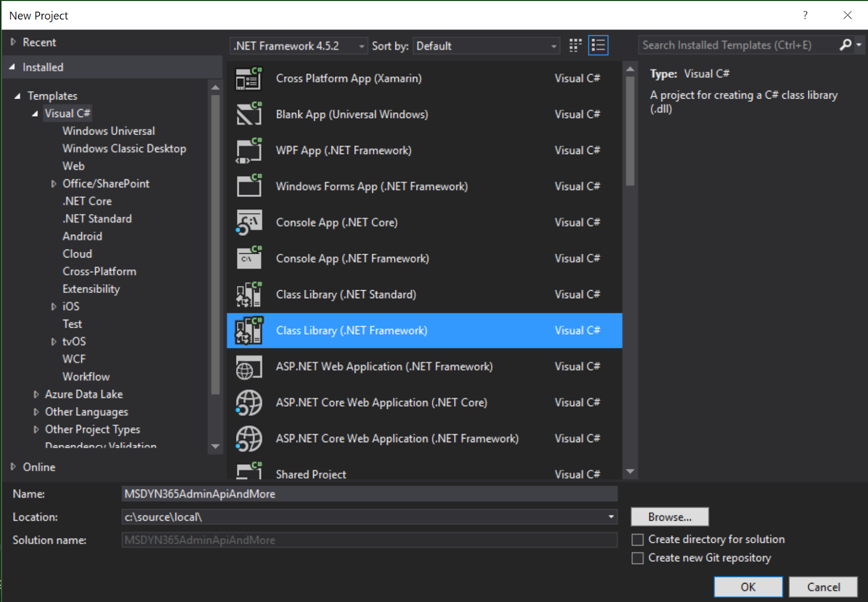Click the search magnifier icon
This screenshot has height=602, width=868.
click(845, 45)
